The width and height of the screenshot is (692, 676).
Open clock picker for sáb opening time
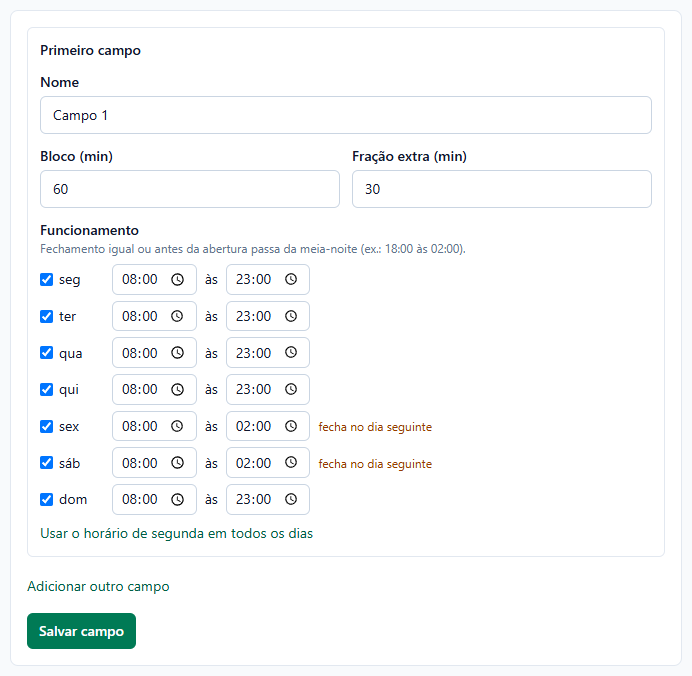(177, 462)
